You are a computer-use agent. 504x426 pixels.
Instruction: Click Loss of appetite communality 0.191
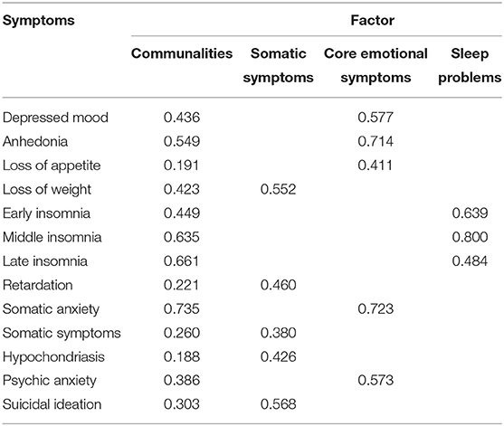181,166
